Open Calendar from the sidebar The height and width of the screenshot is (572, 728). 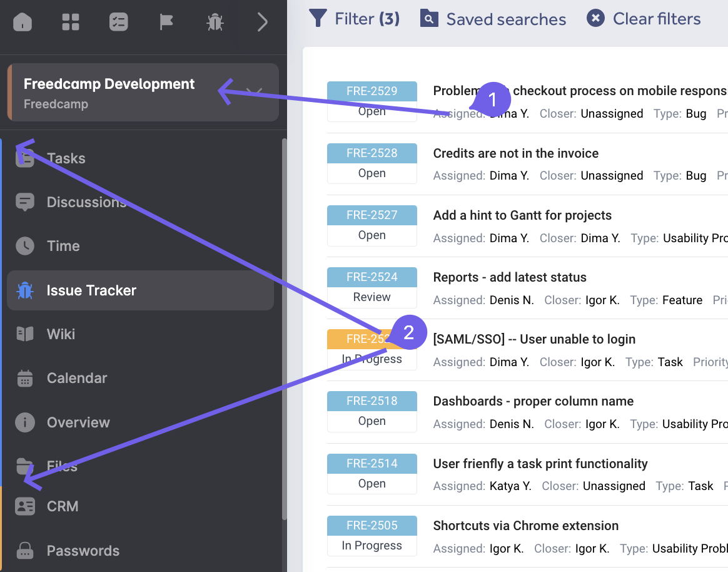[76, 378]
